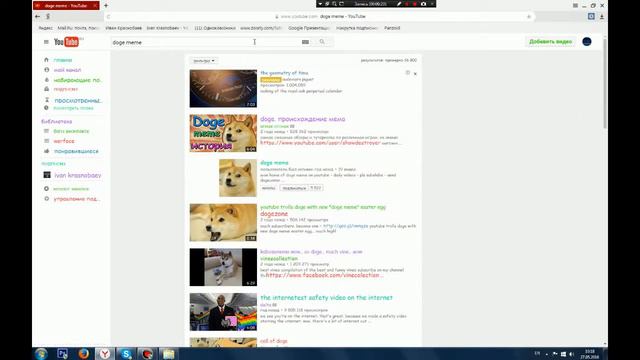Open the liked videos thumbs-up icon

pos(46,151)
